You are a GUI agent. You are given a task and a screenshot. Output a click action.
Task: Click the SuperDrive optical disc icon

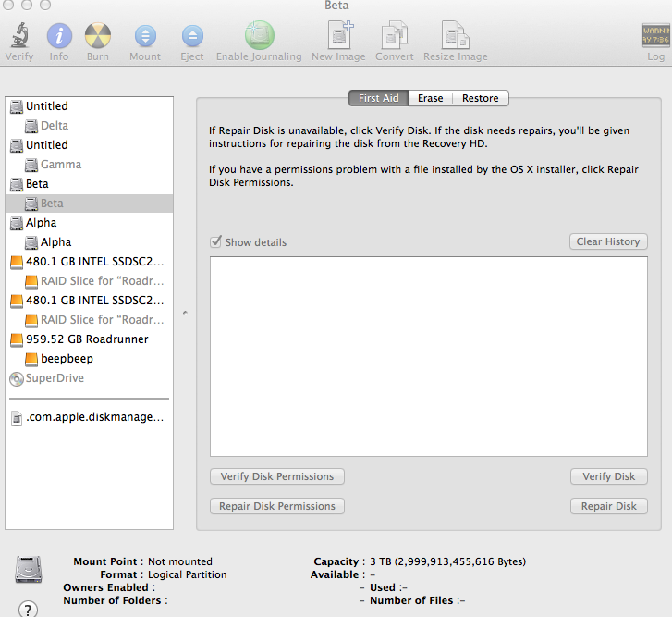point(17,379)
